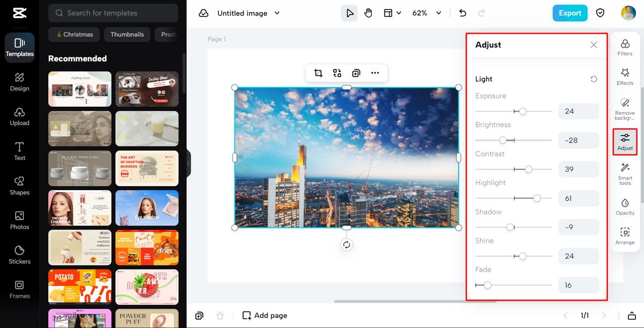Open the Opacity control
Screen dimensions: 644x328
[x=625, y=207]
